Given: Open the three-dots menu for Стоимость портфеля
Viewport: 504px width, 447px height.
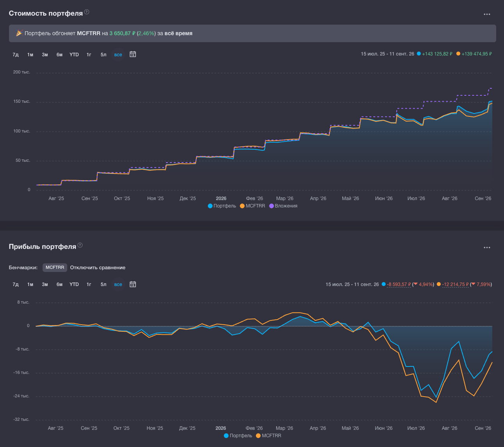Looking at the screenshot, I should coord(487,14).
